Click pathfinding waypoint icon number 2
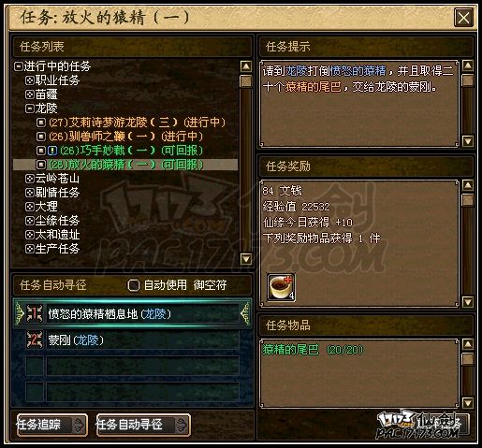482x448 pixels. coord(35,340)
